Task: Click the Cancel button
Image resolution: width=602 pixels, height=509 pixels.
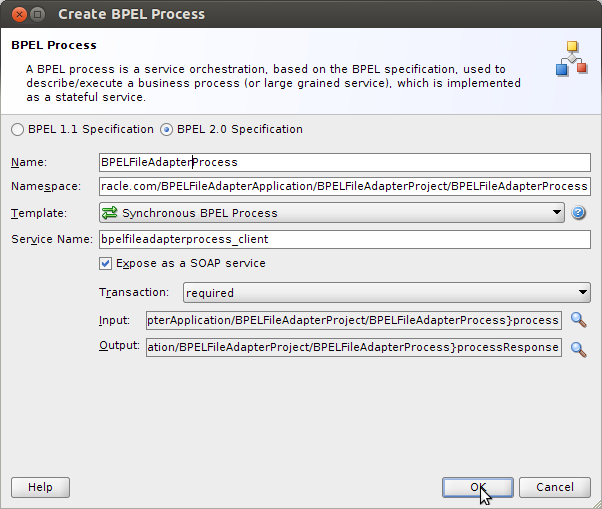Action: (555, 488)
